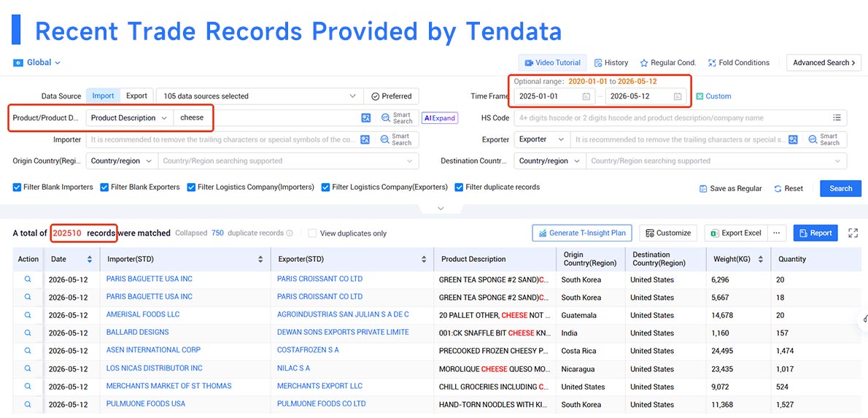Click Smart Search beside product field
868x418 pixels.
click(x=396, y=117)
